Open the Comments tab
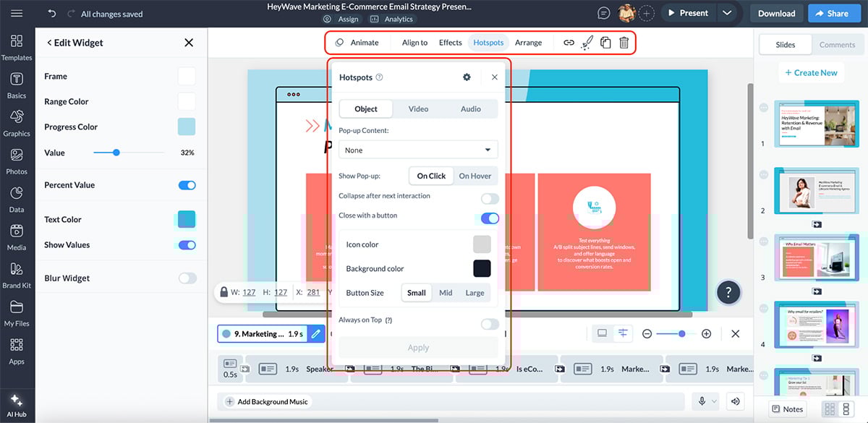The width and height of the screenshot is (868, 423). tap(837, 44)
